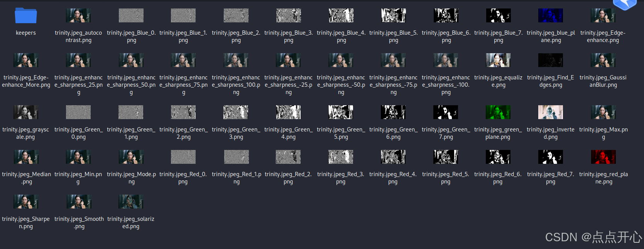The height and width of the screenshot is (249, 644).
Task: Select trinity.jpeg_Red_3.png thumbnail
Action: tap(341, 157)
